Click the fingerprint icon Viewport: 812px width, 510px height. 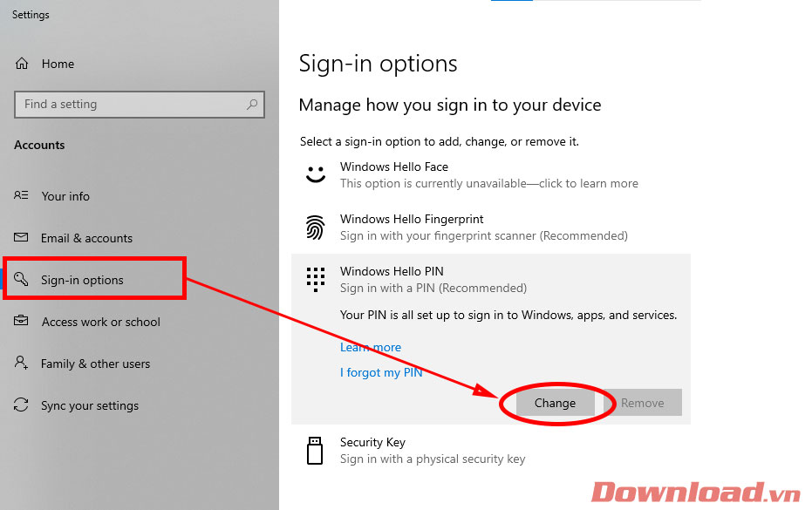coord(315,228)
